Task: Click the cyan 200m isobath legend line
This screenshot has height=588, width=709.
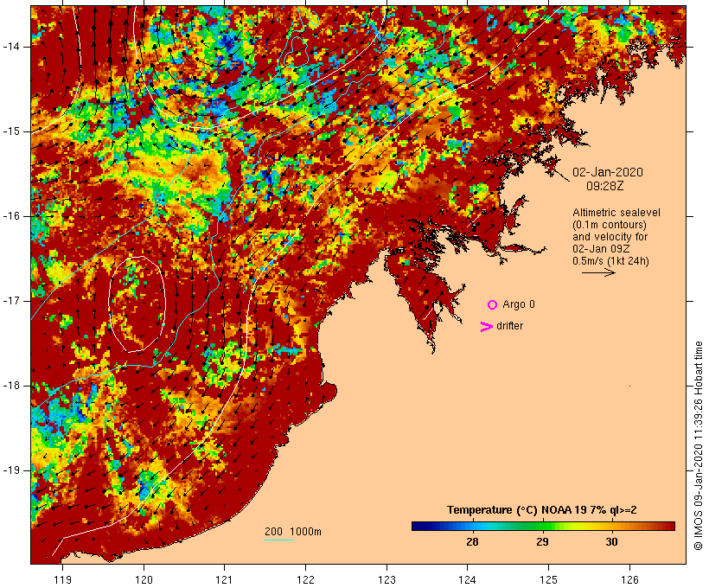Action: pos(279,540)
